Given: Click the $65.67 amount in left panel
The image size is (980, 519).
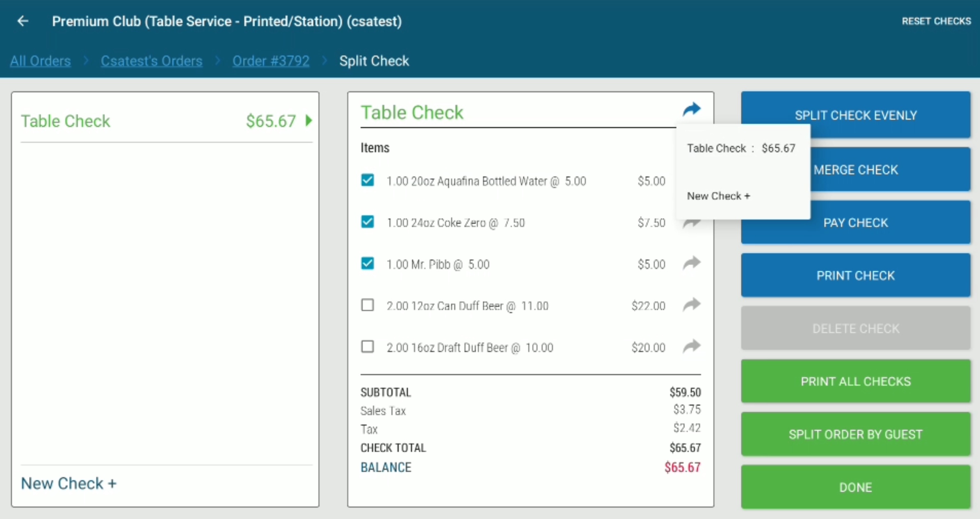Looking at the screenshot, I should pyautogui.click(x=271, y=121).
